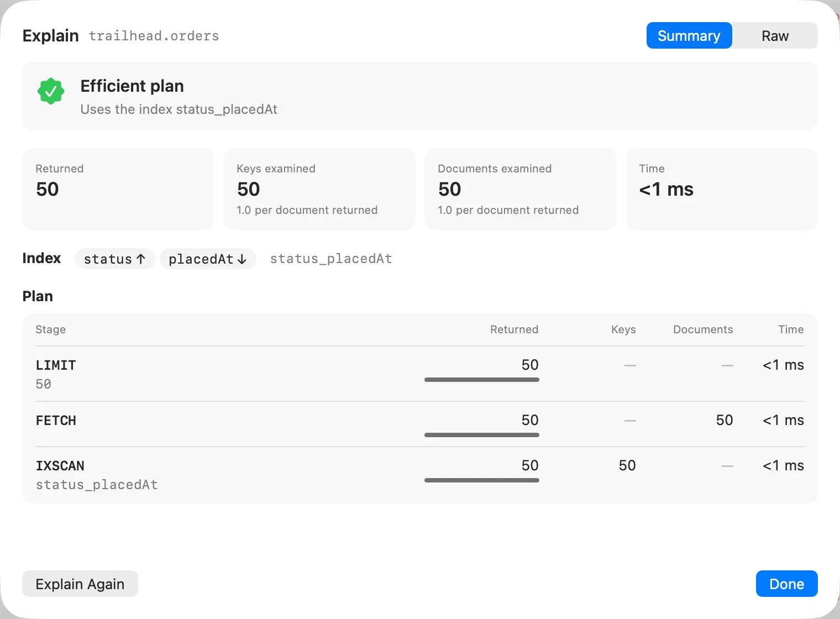Screen dimensions: 840x619
Task: Click the Done button
Action: 786,584
